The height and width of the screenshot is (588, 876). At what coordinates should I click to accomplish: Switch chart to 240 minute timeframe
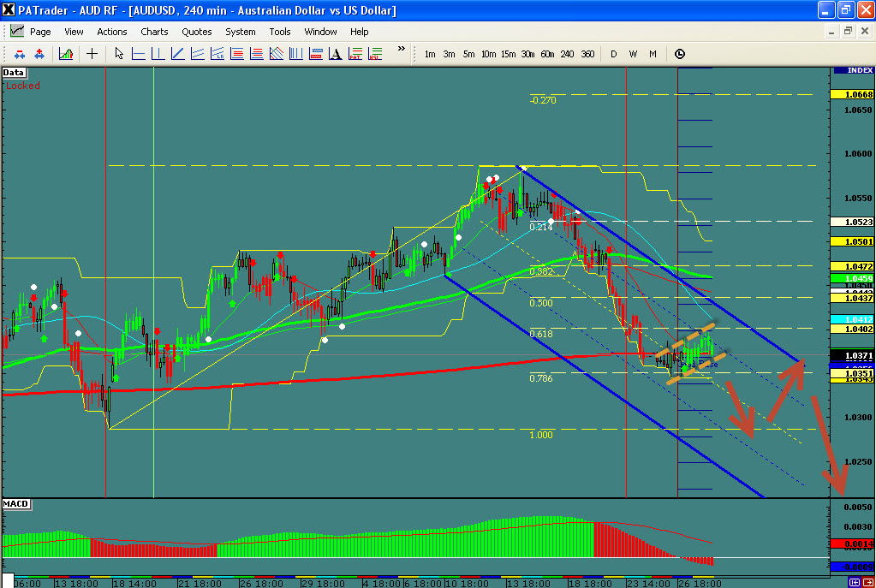pos(567,54)
